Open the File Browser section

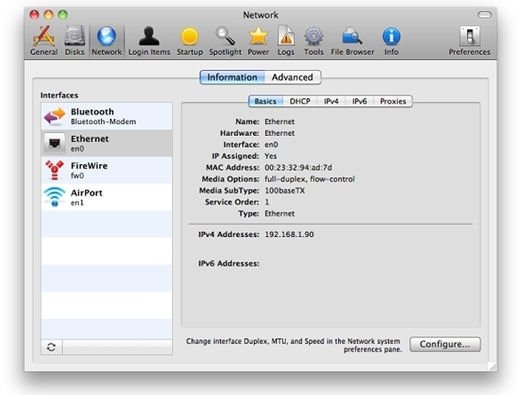pos(352,41)
